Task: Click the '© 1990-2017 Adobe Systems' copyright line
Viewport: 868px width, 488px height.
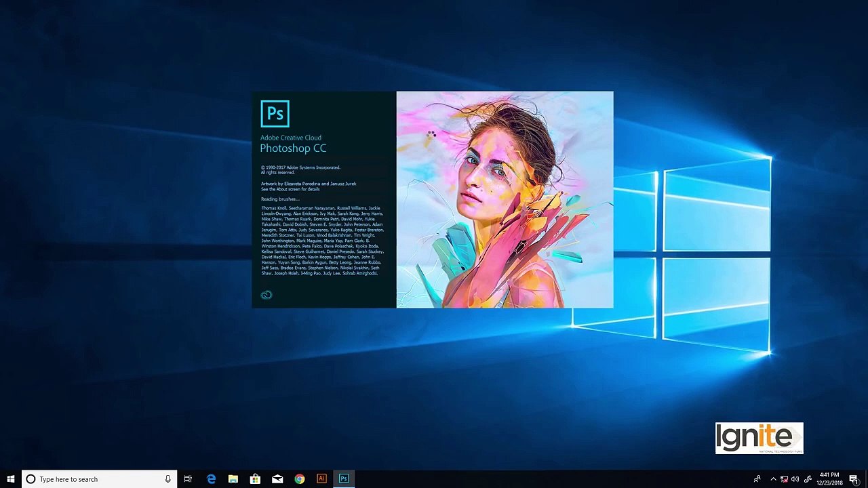Action: tap(301, 167)
